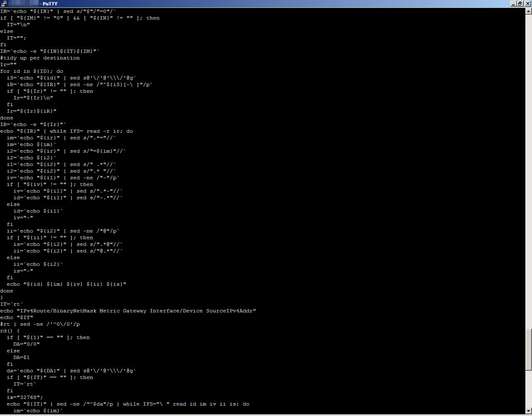Viewport: 532px width, 416px height.
Task: Restore down the PuTTY window
Action: pyautogui.click(x=520, y=4)
